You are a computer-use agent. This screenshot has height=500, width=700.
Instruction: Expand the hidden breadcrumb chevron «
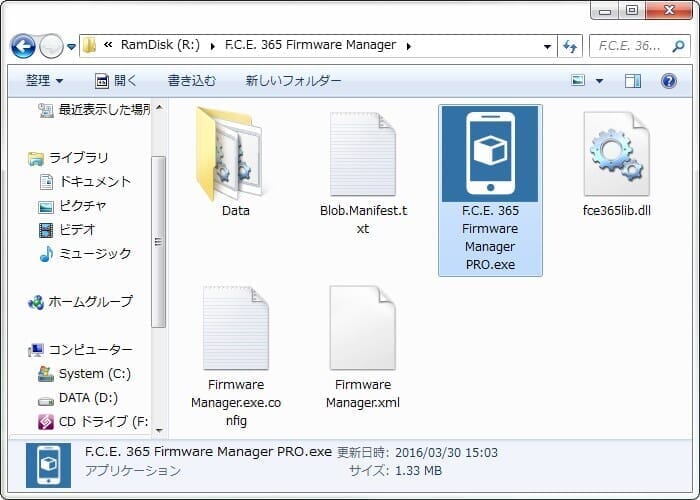click(x=108, y=45)
